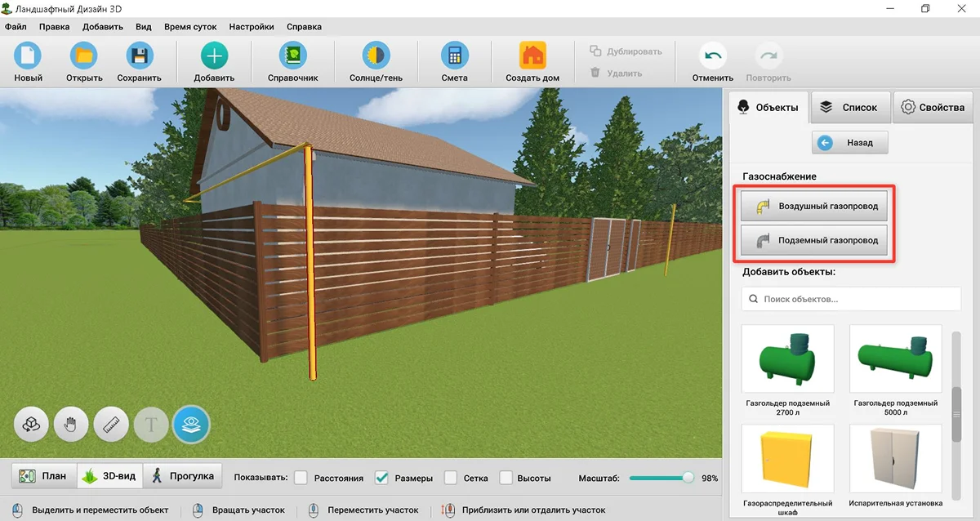Screen dimensions: 980x521
Task: Click the Поиск объектов search field
Action: pos(851,299)
